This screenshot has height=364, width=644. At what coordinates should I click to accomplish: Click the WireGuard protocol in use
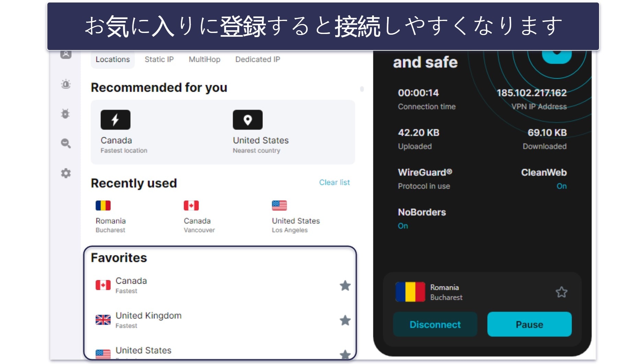[425, 179]
